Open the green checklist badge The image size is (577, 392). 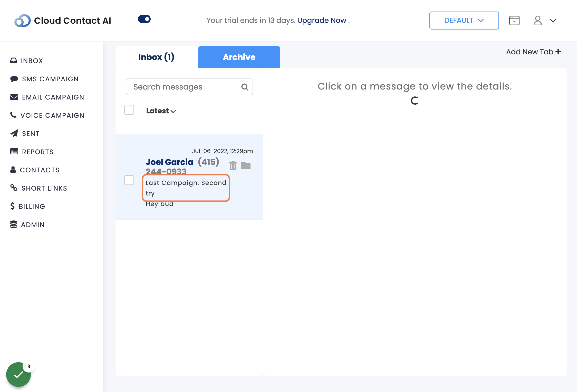pos(18,375)
